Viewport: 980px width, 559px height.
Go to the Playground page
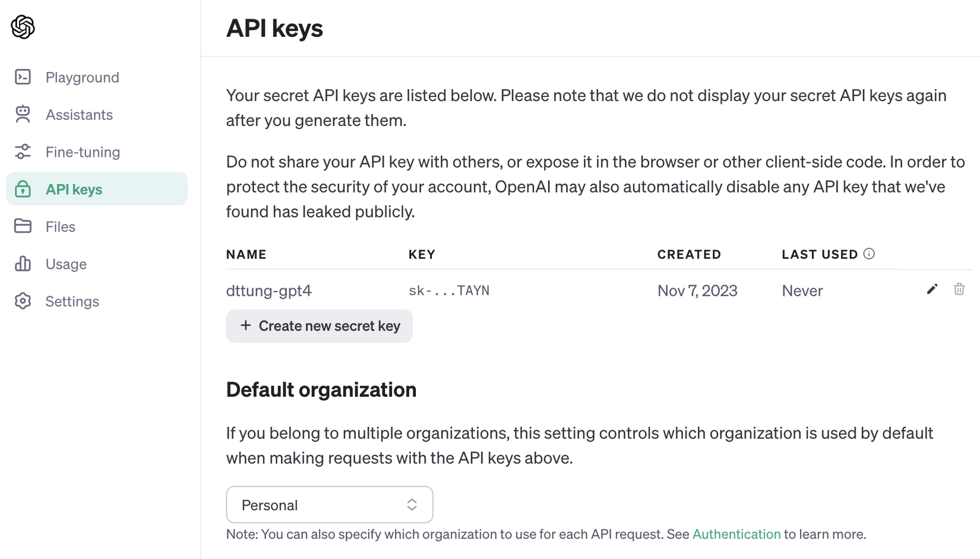click(83, 77)
